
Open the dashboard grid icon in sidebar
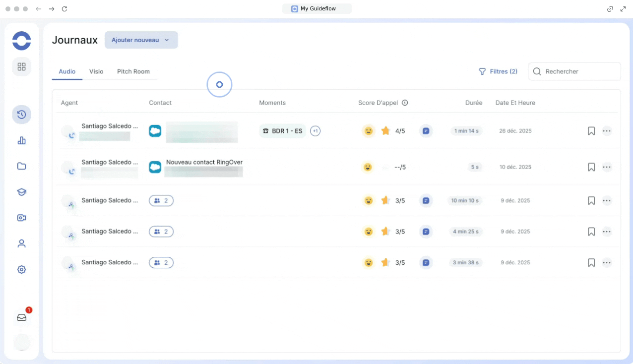[x=21, y=66]
